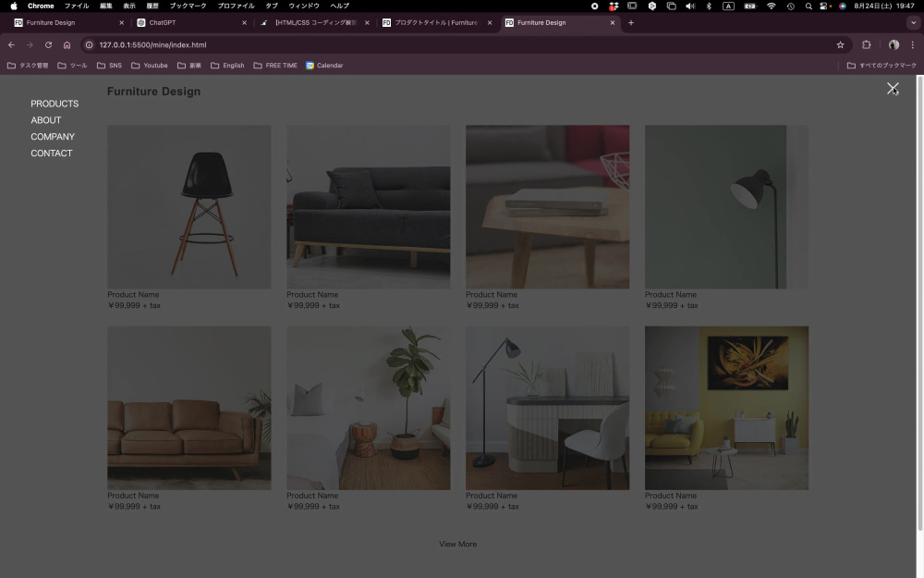Close the ChatGPT tab
The image size is (924, 578).
coord(245,22)
